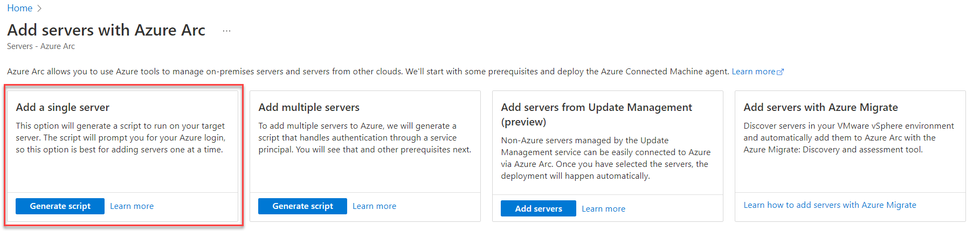The height and width of the screenshot is (231, 980).
Task: Open the ellipsis menu beside the page title
Action: point(226,31)
